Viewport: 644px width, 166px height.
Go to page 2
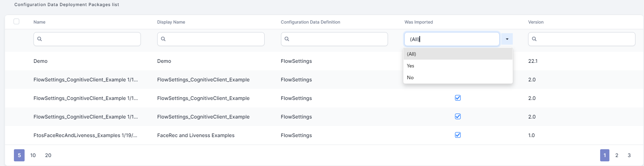tap(617, 155)
